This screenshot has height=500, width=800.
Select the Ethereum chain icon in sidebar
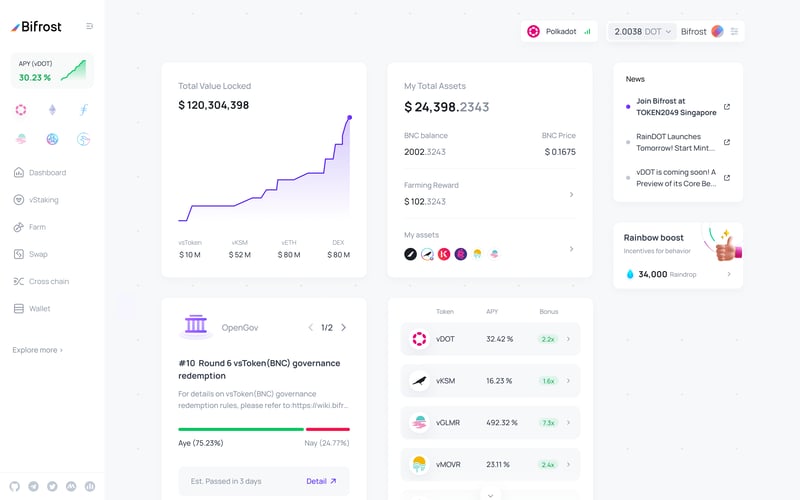(52, 110)
